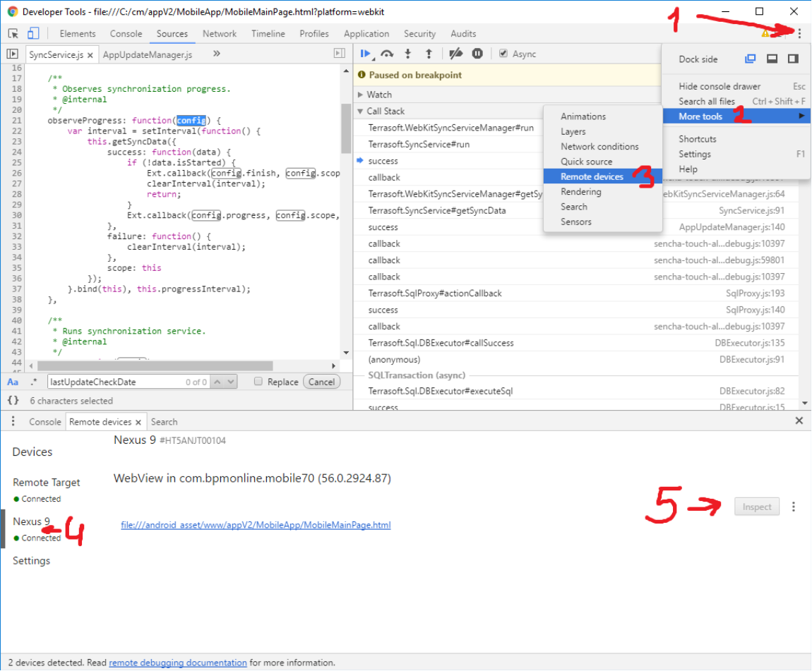
Task: Open remote debugging documentation link
Action: tap(178, 663)
